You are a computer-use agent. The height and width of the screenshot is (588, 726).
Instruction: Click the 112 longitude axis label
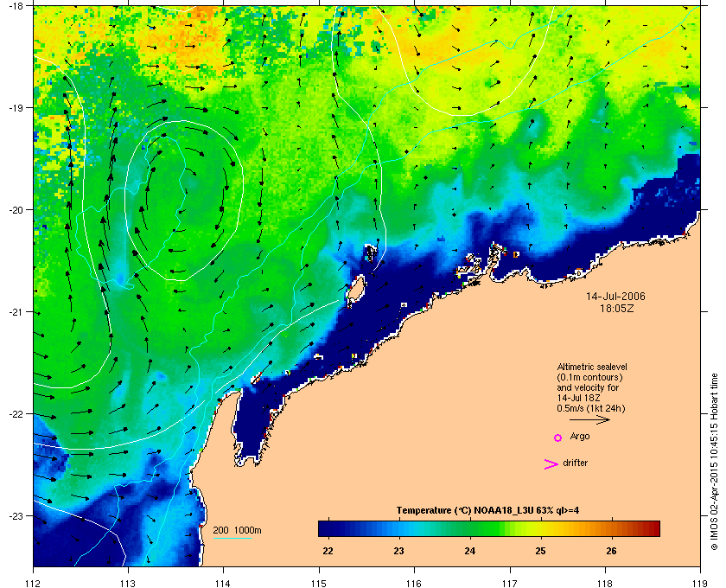click(x=34, y=584)
